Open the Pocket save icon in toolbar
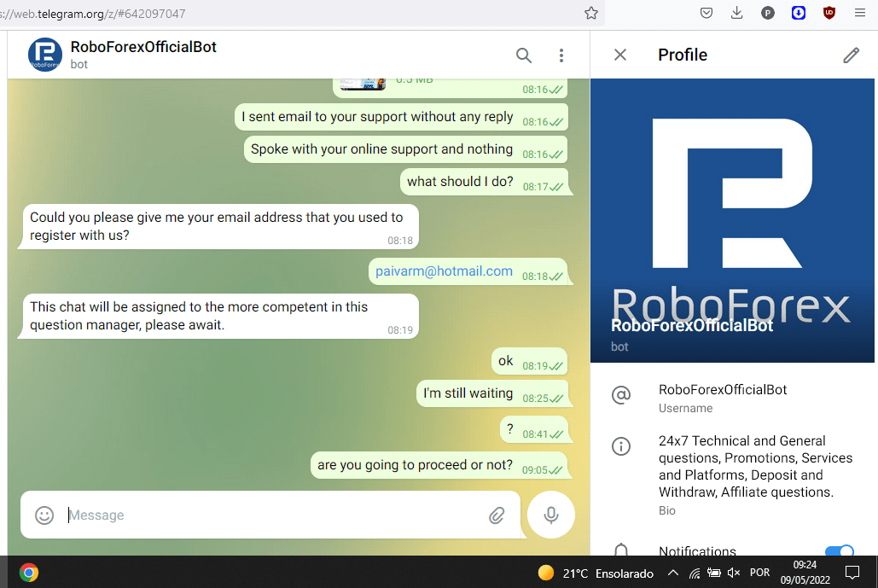 pyautogui.click(x=706, y=13)
